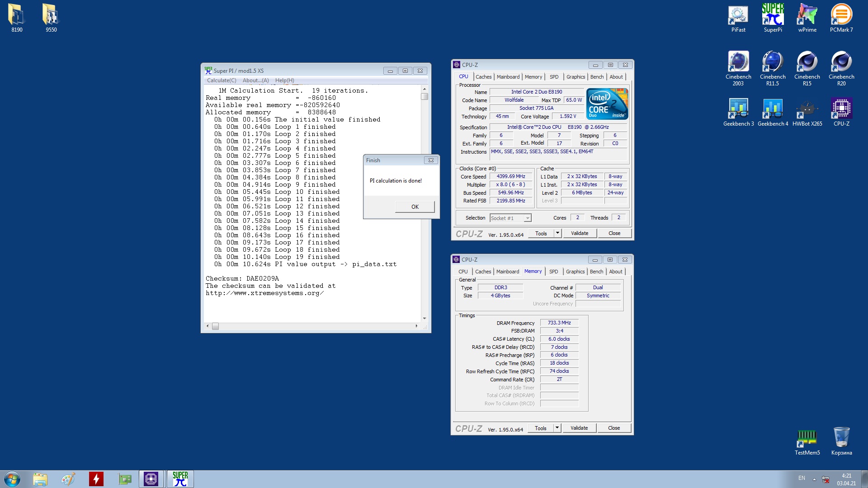This screenshot has height=488, width=868.
Task: Show hidden tray icons arrow
Action: [814, 479]
